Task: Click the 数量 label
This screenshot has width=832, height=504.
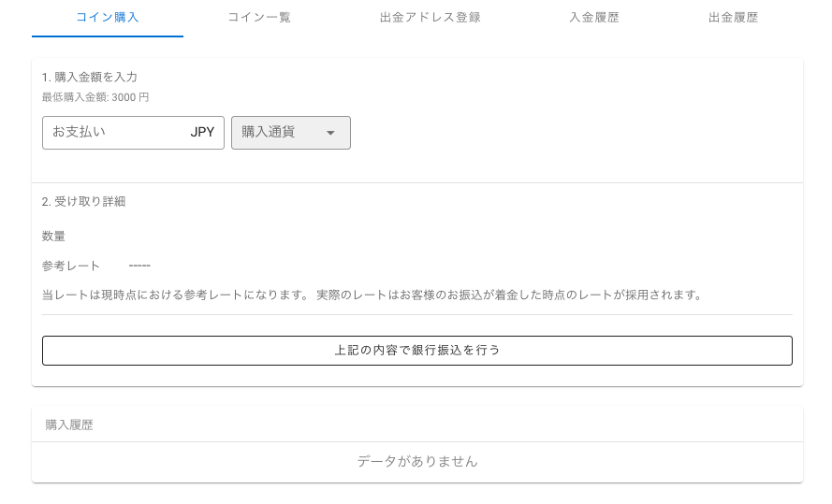Action: (53, 237)
